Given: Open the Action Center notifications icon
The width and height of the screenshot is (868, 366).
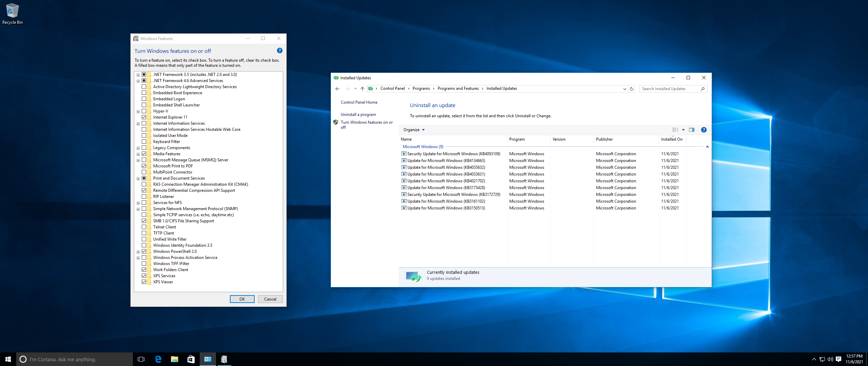Looking at the screenshot, I should [839, 359].
